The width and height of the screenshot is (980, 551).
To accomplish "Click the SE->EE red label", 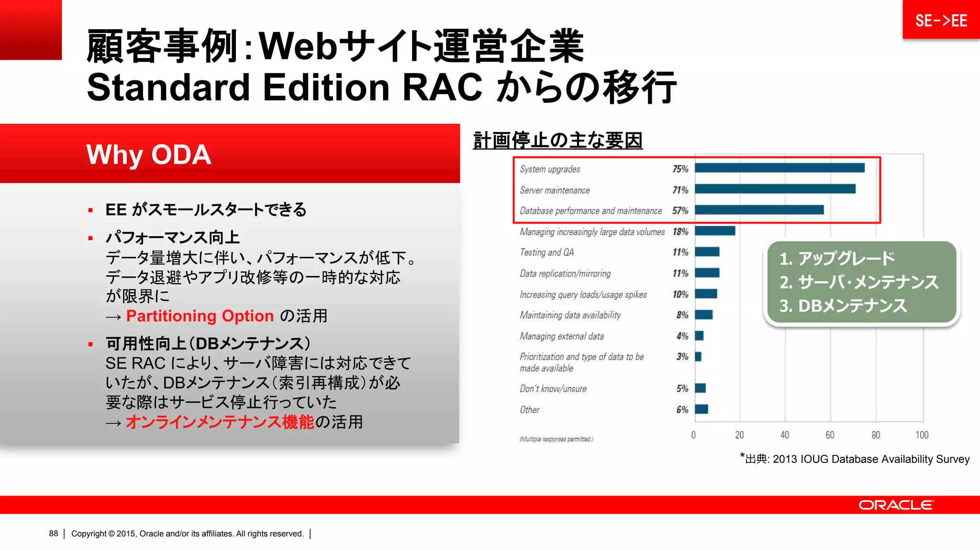I will 941,20.
